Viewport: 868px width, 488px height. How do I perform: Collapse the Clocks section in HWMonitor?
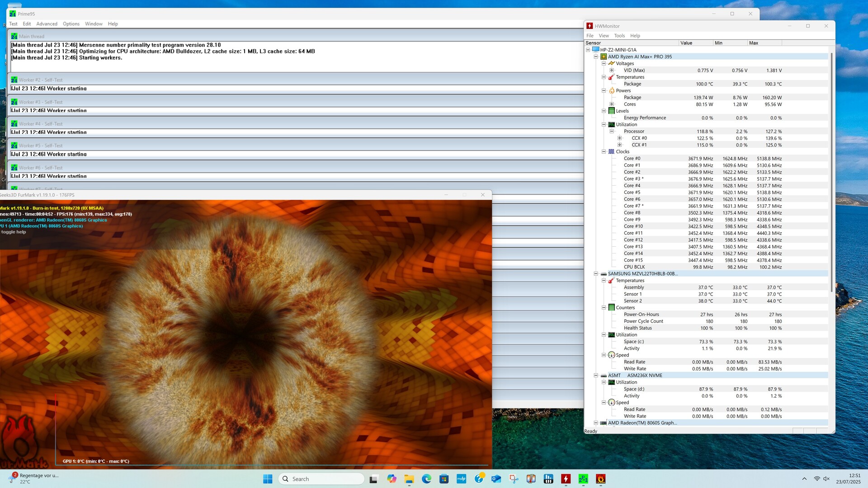click(604, 152)
